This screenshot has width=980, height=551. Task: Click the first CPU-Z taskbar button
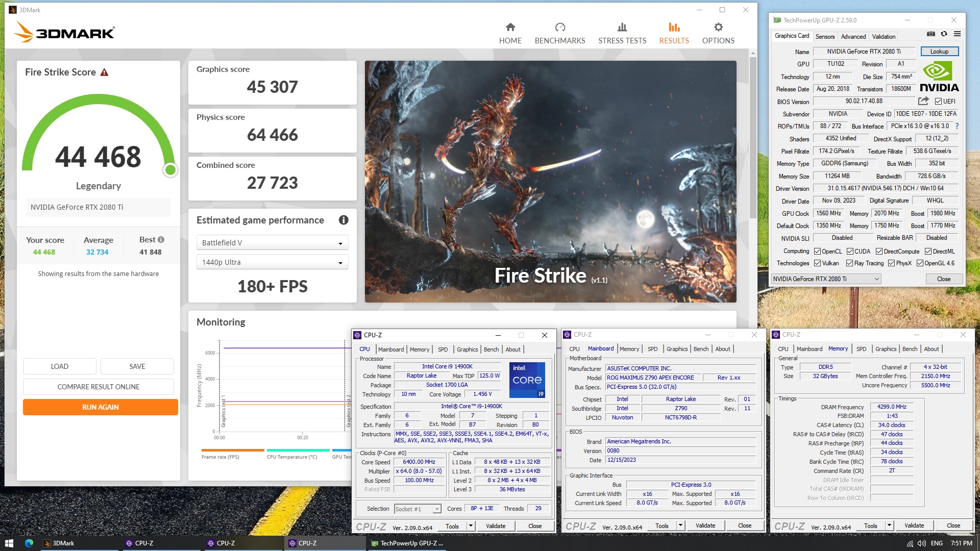click(161, 543)
